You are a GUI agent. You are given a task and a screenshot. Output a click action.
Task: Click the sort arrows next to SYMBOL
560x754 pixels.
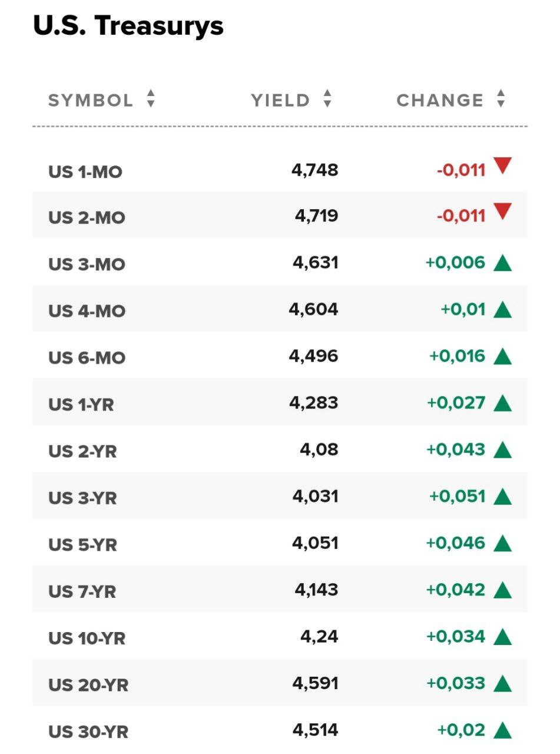click(x=151, y=99)
